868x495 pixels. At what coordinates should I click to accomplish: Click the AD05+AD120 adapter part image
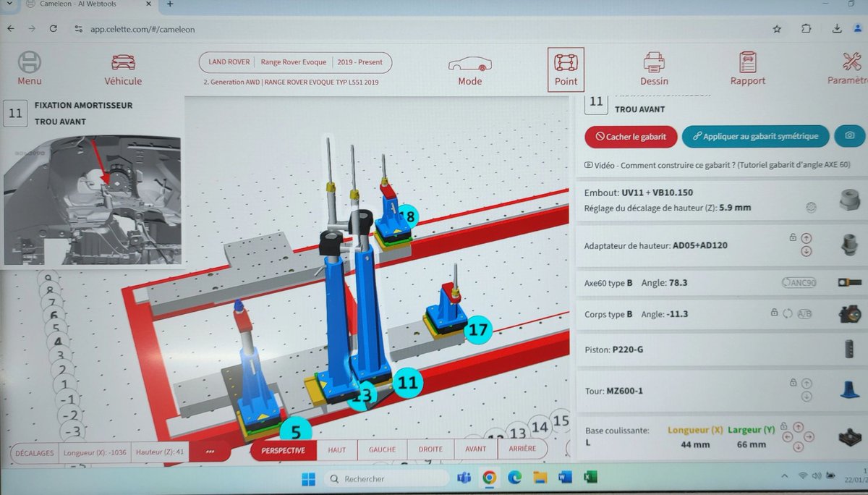tap(851, 244)
